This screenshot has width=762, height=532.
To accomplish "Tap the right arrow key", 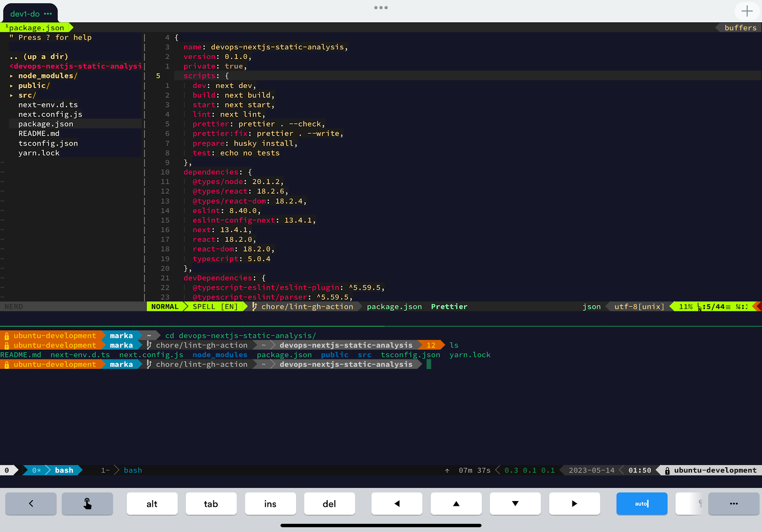I will [574, 503].
